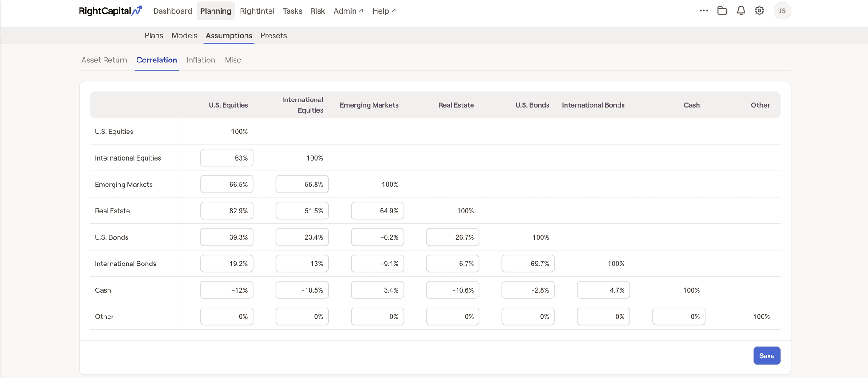Select the Asset Return sub-tab

(x=104, y=60)
